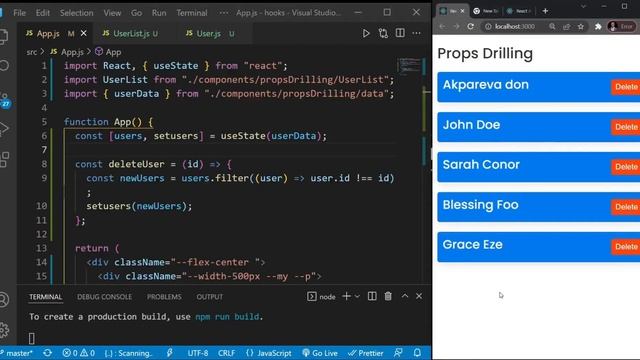Image resolution: width=640 pixels, height=360 pixels.
Task: Run the code with the play icon
Action: (366, 33)
